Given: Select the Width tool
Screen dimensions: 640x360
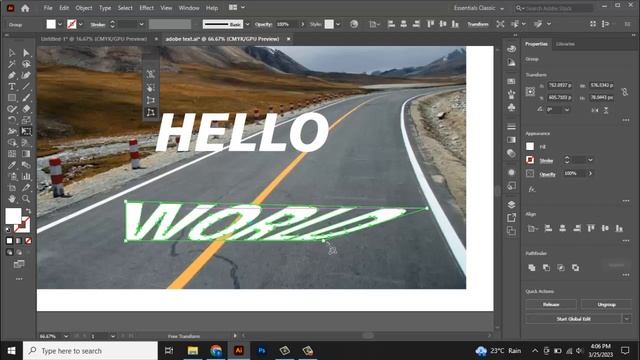Looking at the screenshot, I should (x=12, y=131).
